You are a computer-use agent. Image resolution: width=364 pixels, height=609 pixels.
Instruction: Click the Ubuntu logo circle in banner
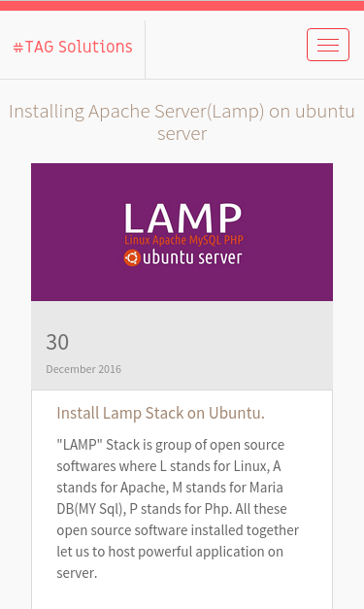(x=132, y=258)
